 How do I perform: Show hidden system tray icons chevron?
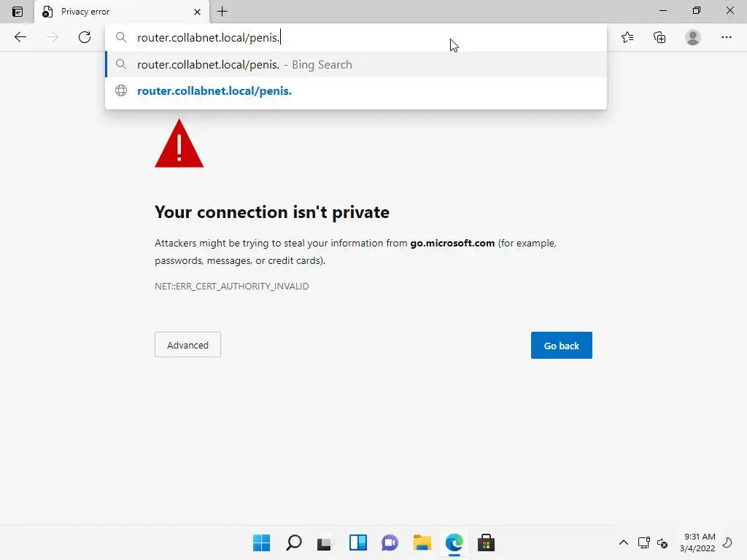pos(623,542)
